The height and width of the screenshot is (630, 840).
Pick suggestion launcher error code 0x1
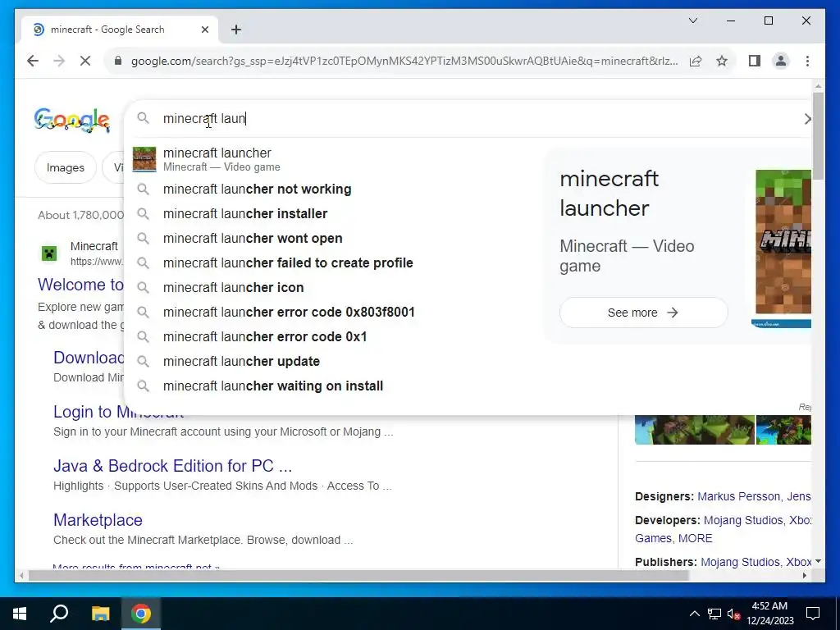click(334, 337)
